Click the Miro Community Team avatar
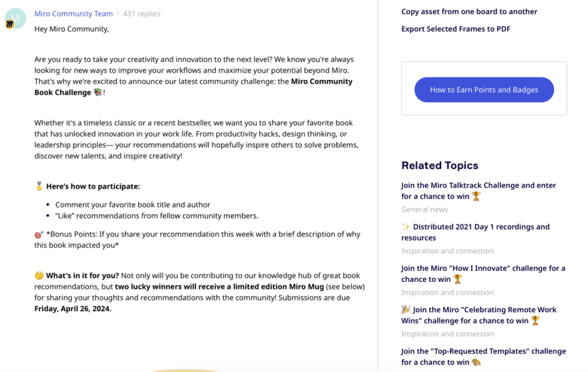The height and width of the screenshot is (372, 588). coord(16,18)
